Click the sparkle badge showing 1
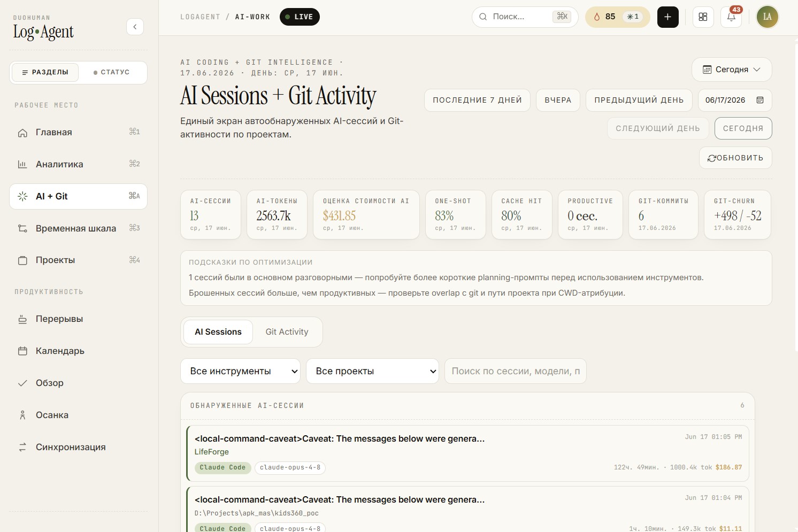The height and width of the screenshot is (532, 798). pos(633,17)
